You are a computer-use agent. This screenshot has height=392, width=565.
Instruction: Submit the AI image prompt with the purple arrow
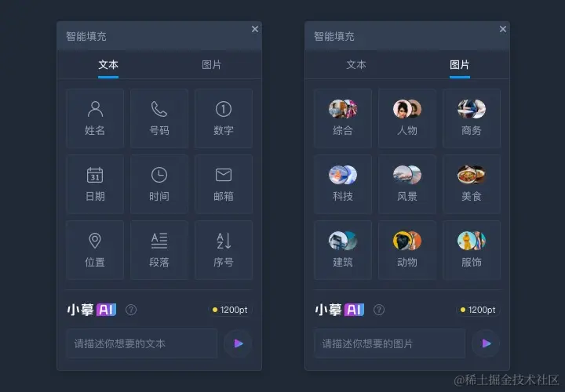point(486,343)
